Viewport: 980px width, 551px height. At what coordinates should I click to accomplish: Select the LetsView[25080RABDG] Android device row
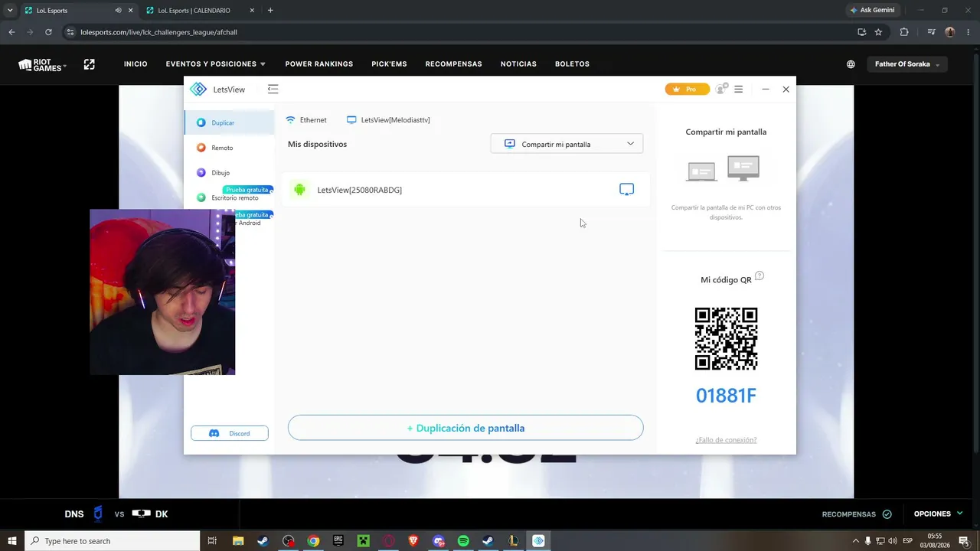pos(465,190)
